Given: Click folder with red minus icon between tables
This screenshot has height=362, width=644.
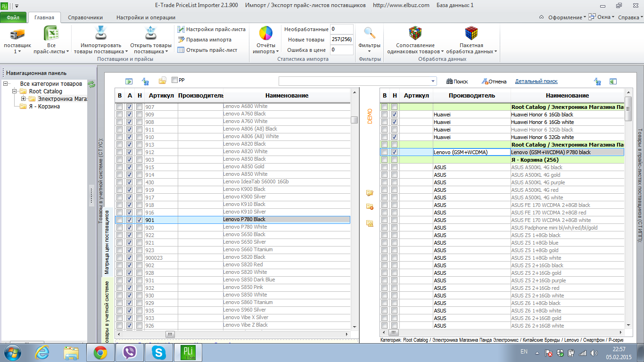Looking at the screenshot, I should click(370, 206).
